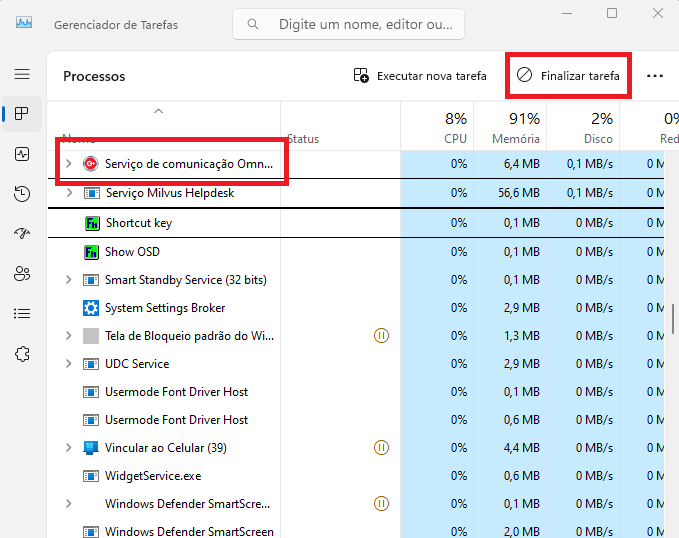Click the 4,4 MB memory value

tap(522, 447)
